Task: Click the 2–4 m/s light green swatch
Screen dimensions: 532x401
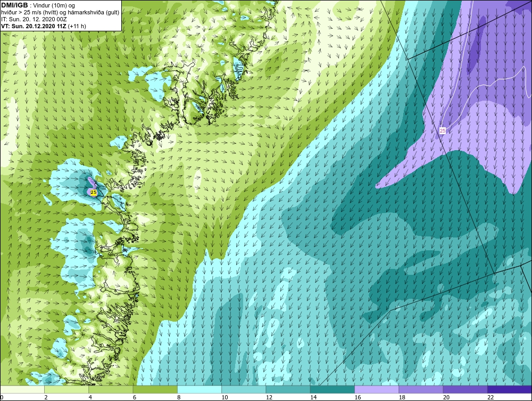Action: [x=66, y=389]
